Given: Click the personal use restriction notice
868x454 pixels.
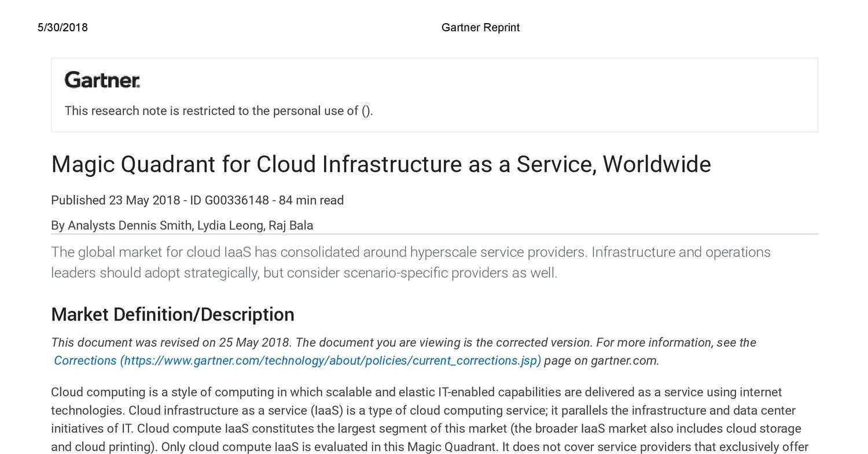Looking at the screenshot, I should (x=218, y=111).
